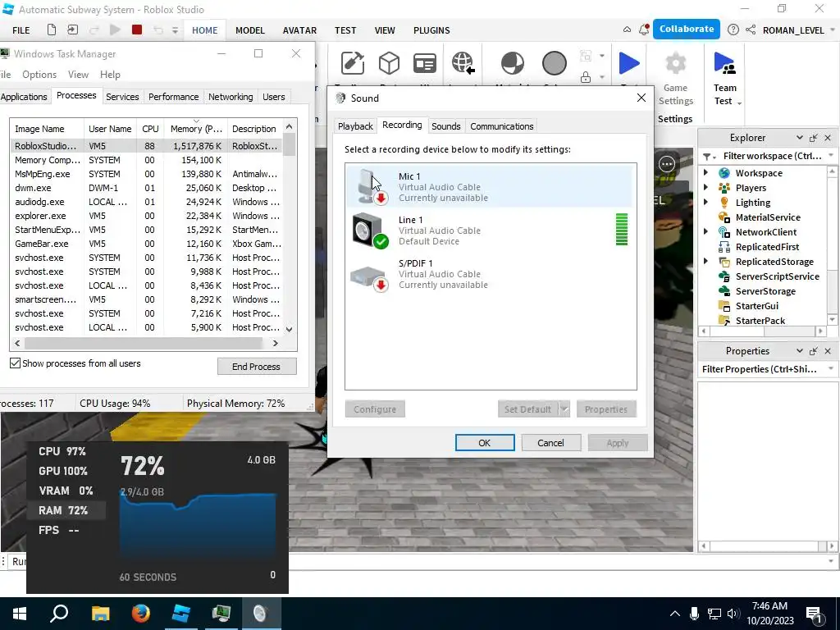Expand the ReplicatedStorage node arrow
The height and width of the screenshot is (630, 840).
pos(706,261)
